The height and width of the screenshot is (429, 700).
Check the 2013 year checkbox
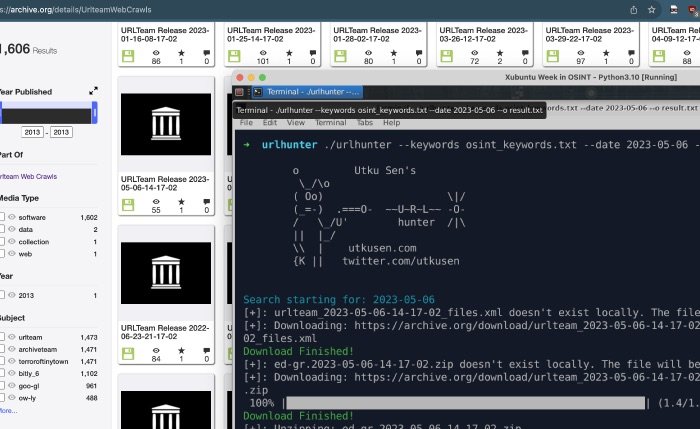pyautogui.click(x=2, y=295)
